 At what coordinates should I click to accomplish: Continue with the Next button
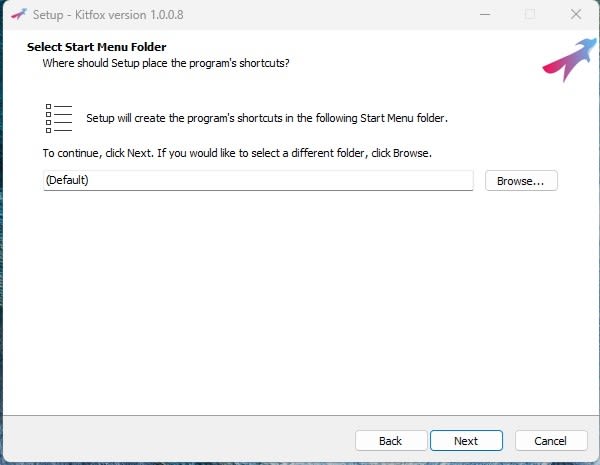[466, 441]
